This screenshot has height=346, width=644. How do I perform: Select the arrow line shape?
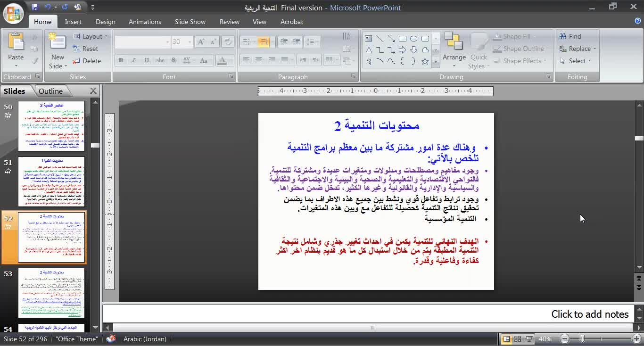click(x=391, y=39)
